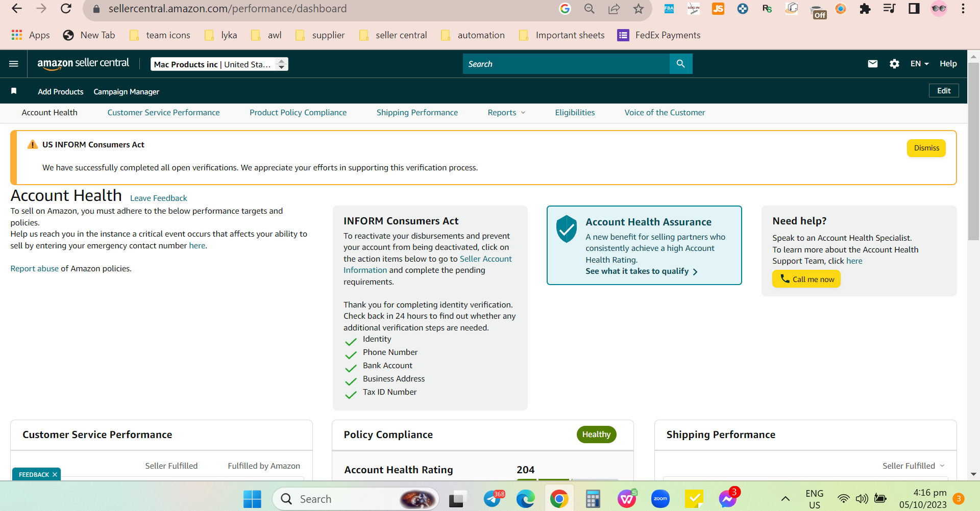Switch to Product Policy Compliance tab
This screenshot has width=980, height=511.
[x=298, y=113]
